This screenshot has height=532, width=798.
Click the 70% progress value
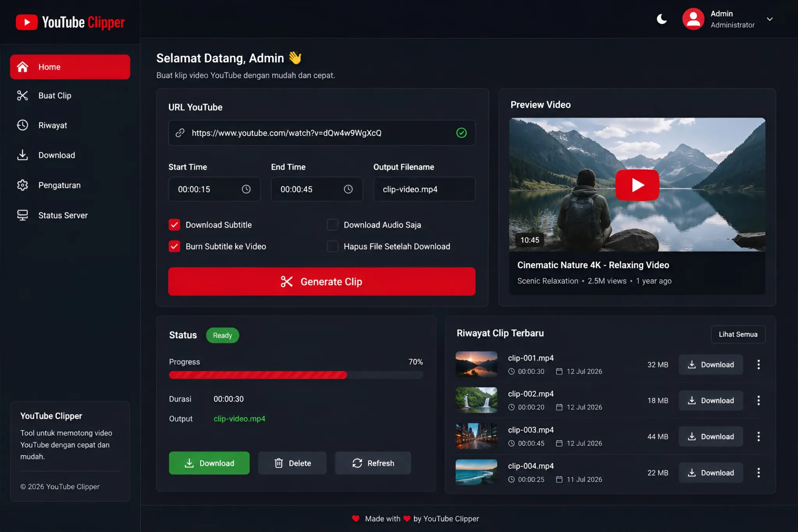click(415, 362)
